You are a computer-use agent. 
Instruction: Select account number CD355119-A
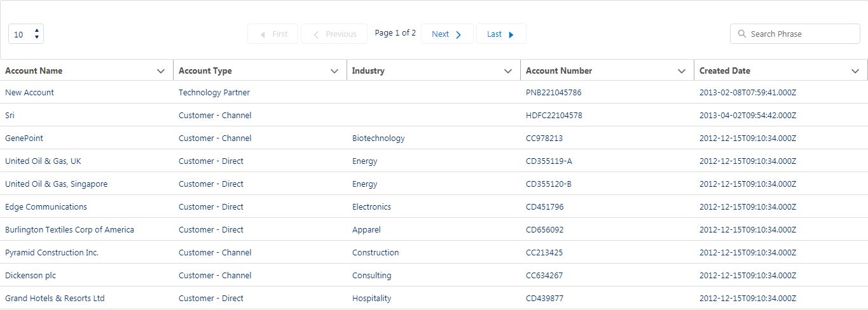[549, 161]
